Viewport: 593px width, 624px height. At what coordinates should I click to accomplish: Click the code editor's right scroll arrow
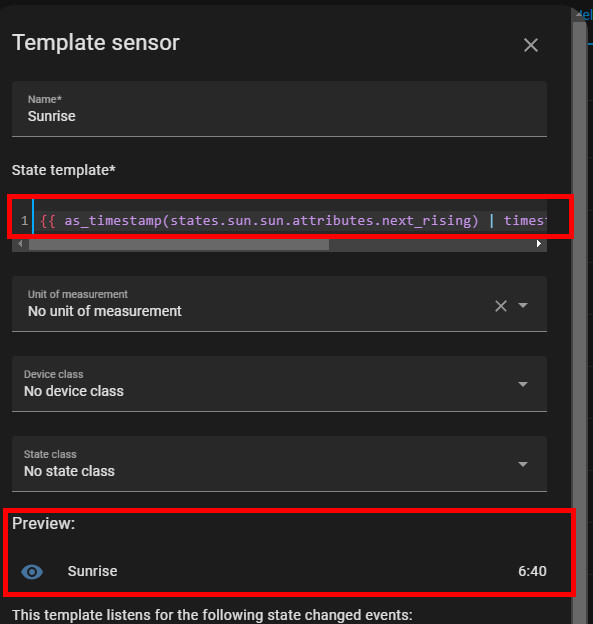click(538, 244)
